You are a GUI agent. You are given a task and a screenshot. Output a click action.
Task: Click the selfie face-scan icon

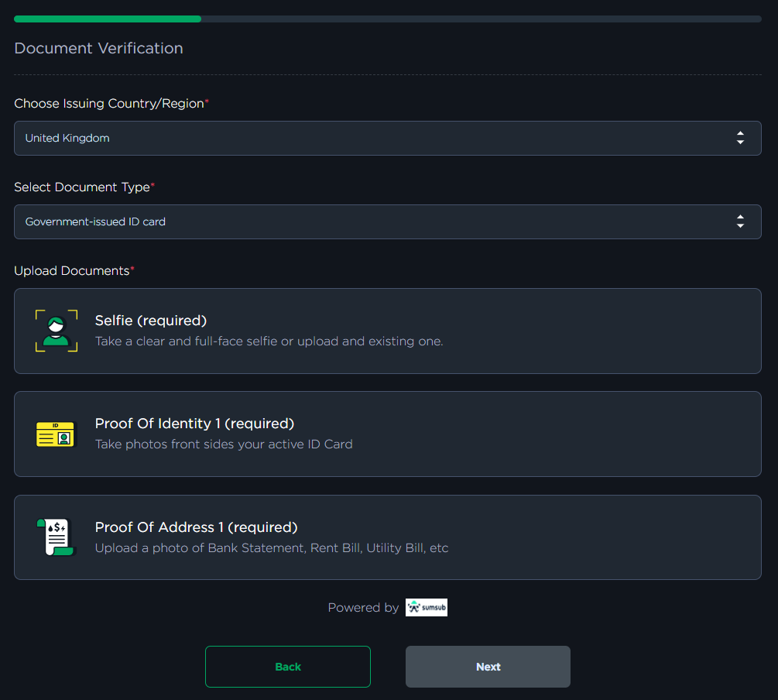pos(57,331)
